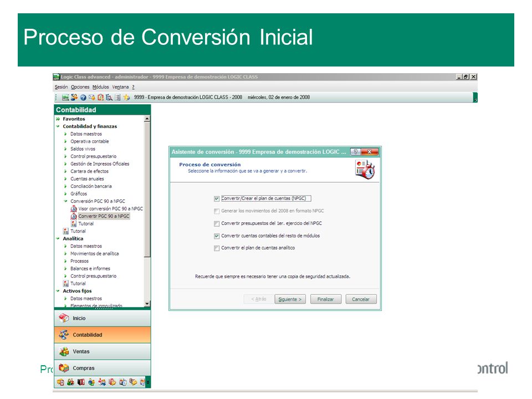Open the Opciones menu
The image size is (532, 399).
80,87
